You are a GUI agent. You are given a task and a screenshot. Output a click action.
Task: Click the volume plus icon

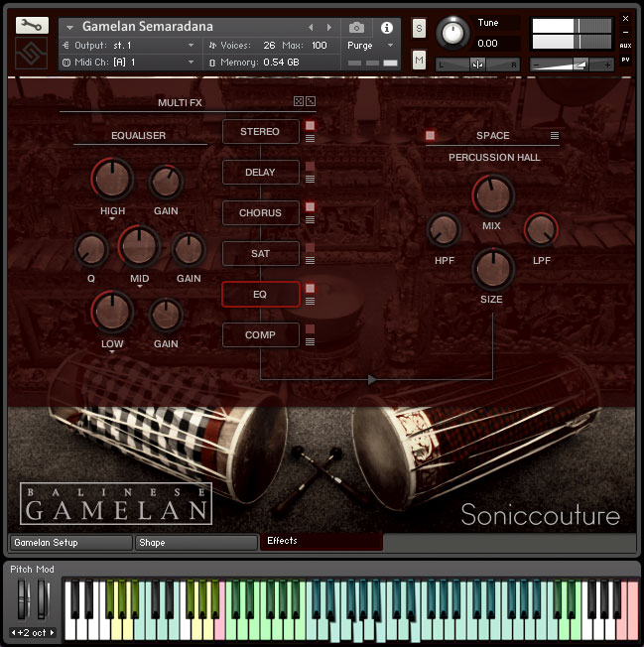(x=607, y=65)
